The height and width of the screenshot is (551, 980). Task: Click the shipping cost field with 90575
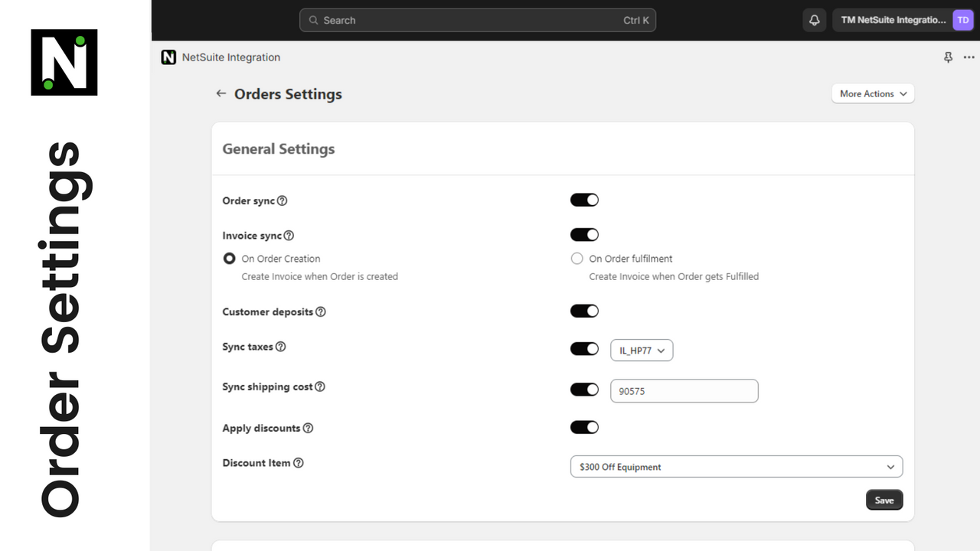(x=684, y=391)
